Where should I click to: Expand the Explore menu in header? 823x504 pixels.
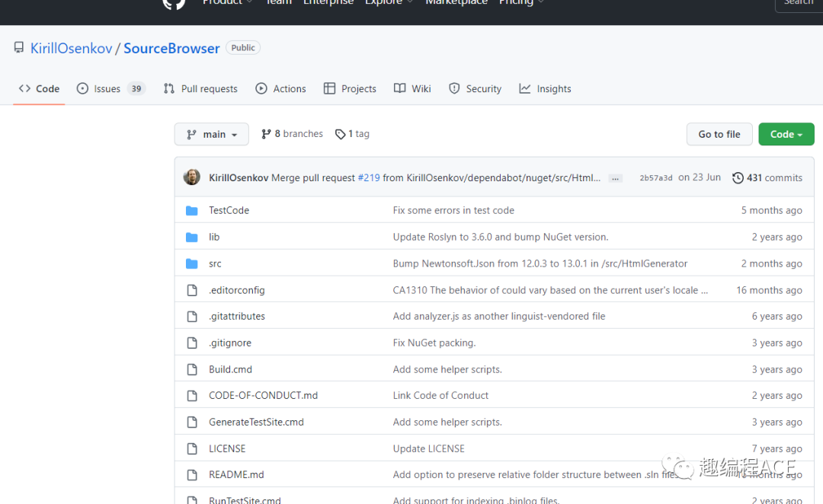click(389, 2)
